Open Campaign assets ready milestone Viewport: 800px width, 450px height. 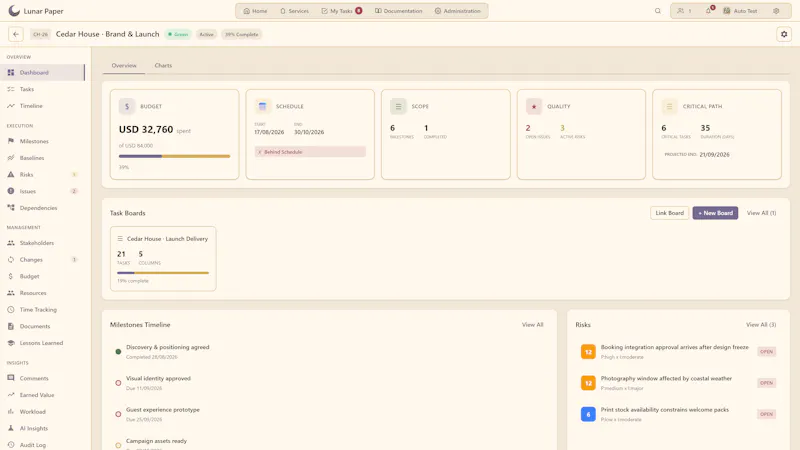point(329,443)
